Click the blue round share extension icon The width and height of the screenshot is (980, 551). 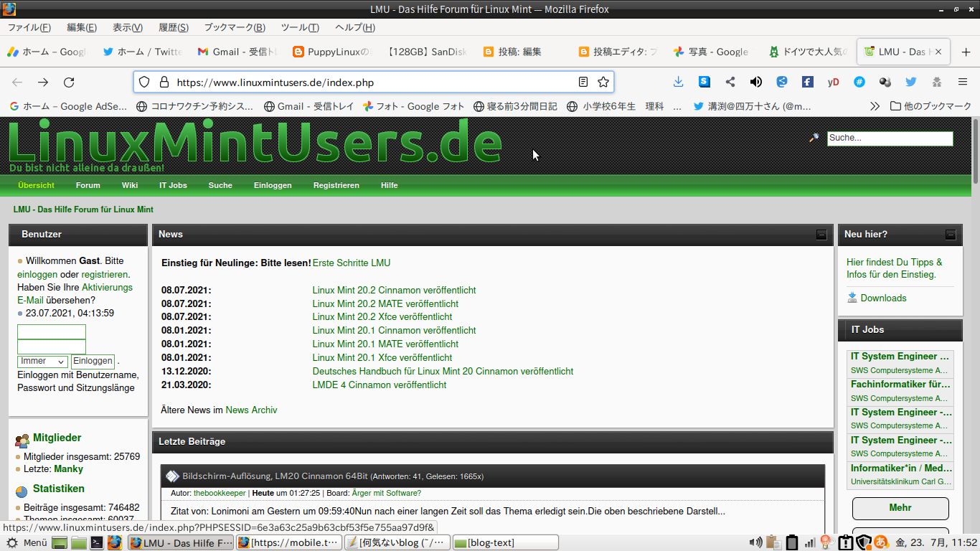[x=782, y=82]
